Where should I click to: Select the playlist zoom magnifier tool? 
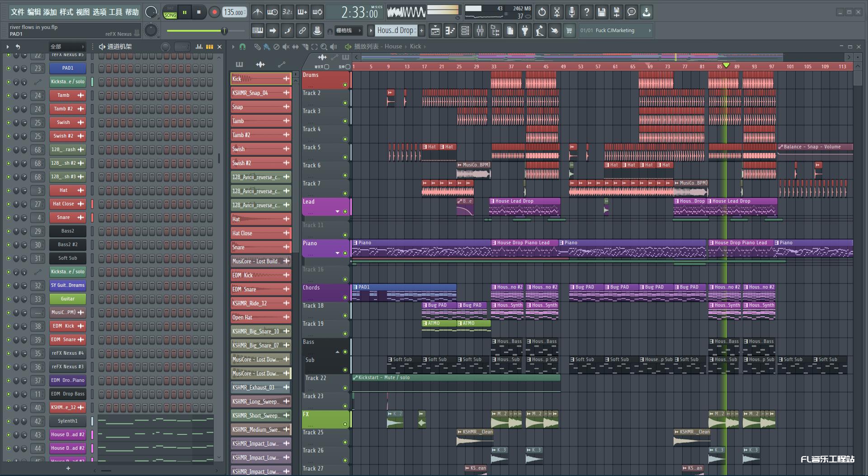pos(324,47)
